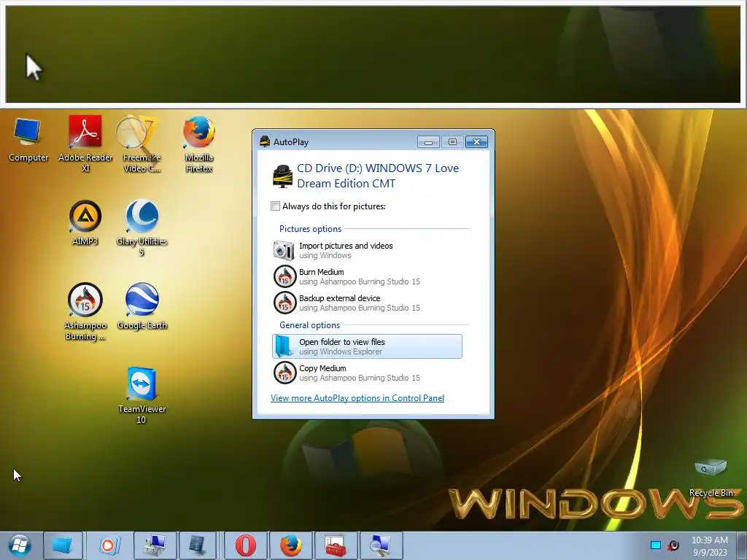747x560 pixels.
Task: Open the clock showing 10:39 AM
Action: [710, 545]
